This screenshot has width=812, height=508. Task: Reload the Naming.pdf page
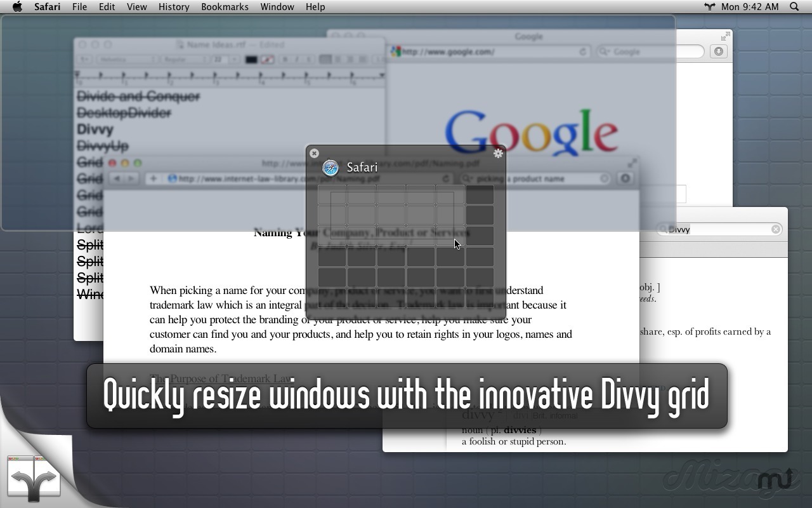coord(446,178)
